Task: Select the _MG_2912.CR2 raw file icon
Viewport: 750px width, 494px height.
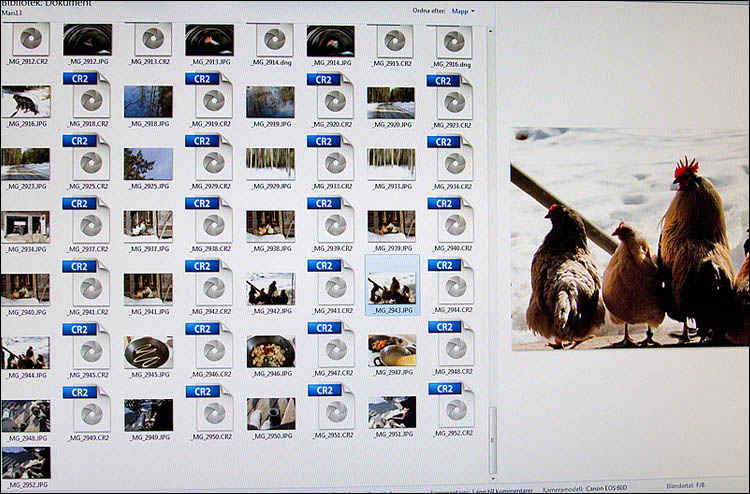Action: [31, 39]
